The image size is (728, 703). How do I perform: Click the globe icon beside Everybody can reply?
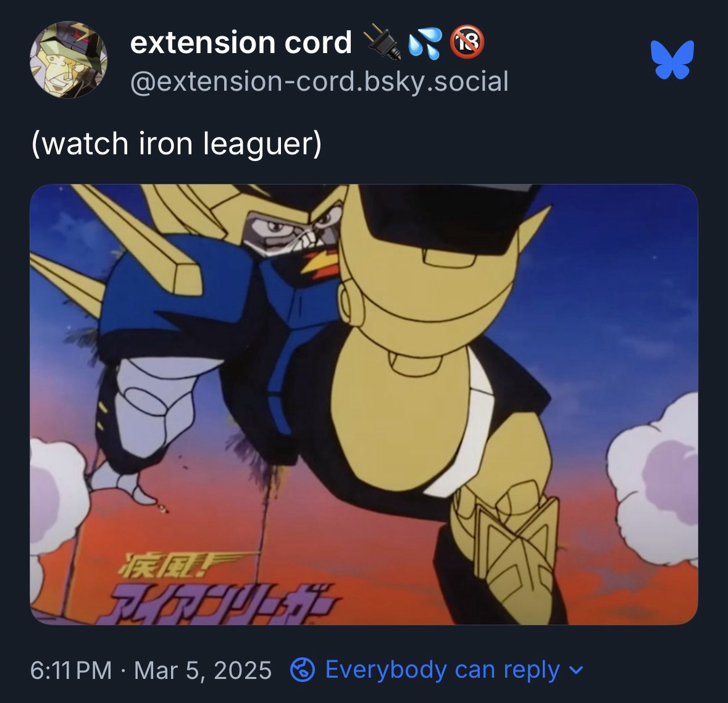pyautogui.click(x=303, y=670)
